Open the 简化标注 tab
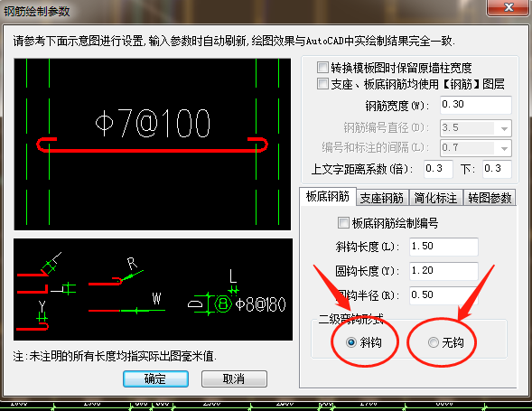The width and height of the screenshot is (532, 411). pyautogui.click(x=435, y=198)
